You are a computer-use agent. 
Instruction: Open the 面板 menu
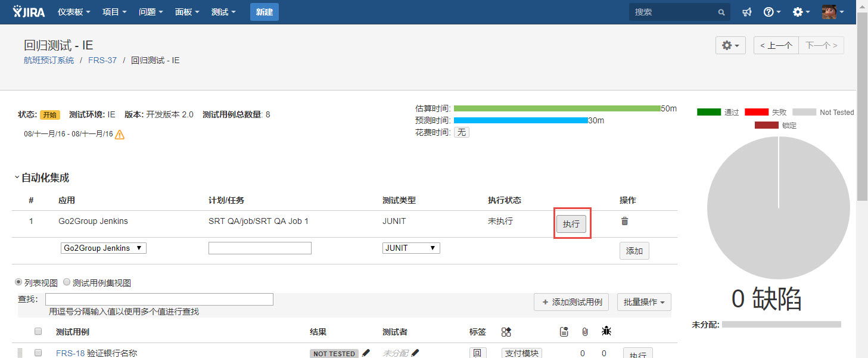[x=187, y=12]
